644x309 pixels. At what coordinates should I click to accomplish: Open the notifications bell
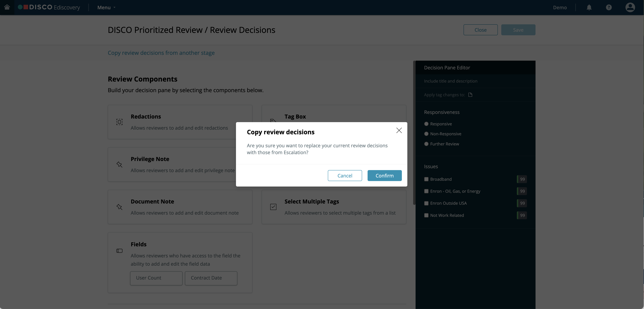tap(589, 8)
